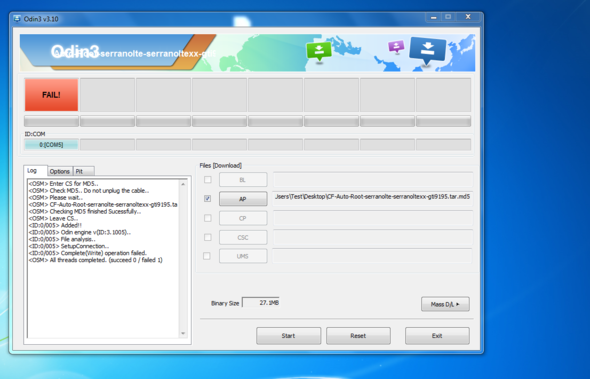Click the purple download icon in banner

coord(396,47)
